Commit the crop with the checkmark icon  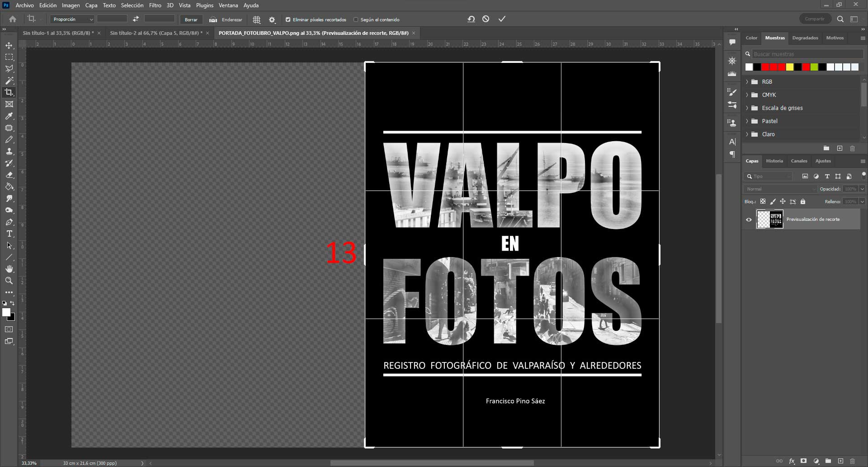(501, 19)
